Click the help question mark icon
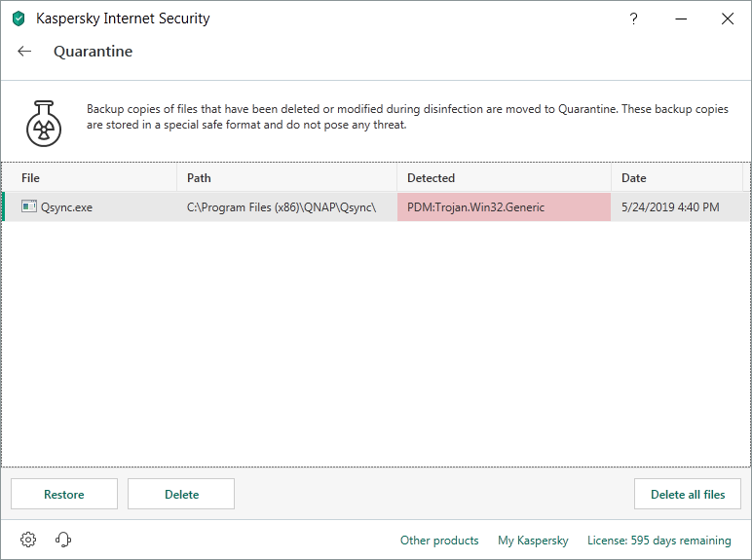This screenshot has width=752, height=560. pos(633,19)
